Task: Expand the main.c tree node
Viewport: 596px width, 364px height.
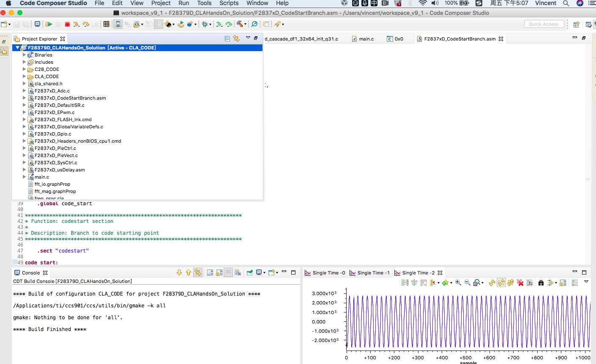Action: 24,177
